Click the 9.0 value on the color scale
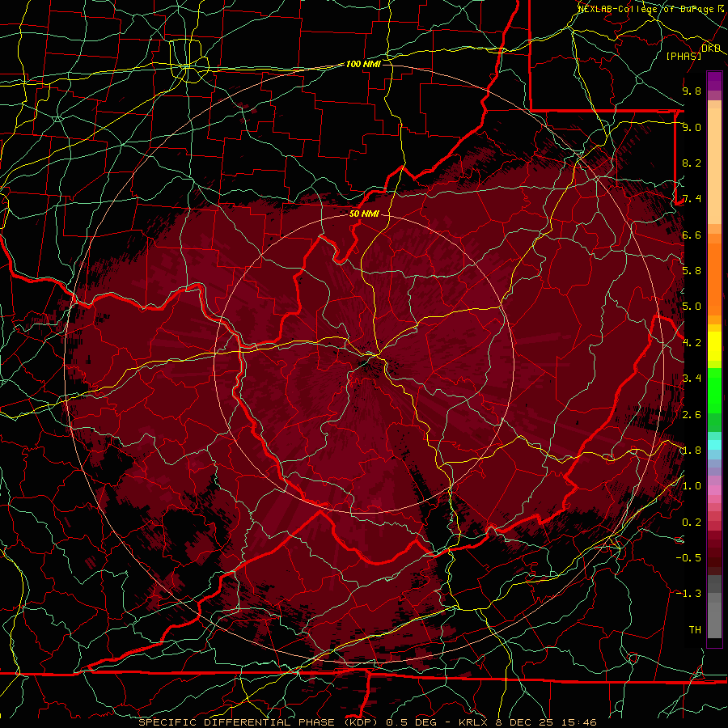728x728 pixels. pyautogui.click(x=692, y=127)
